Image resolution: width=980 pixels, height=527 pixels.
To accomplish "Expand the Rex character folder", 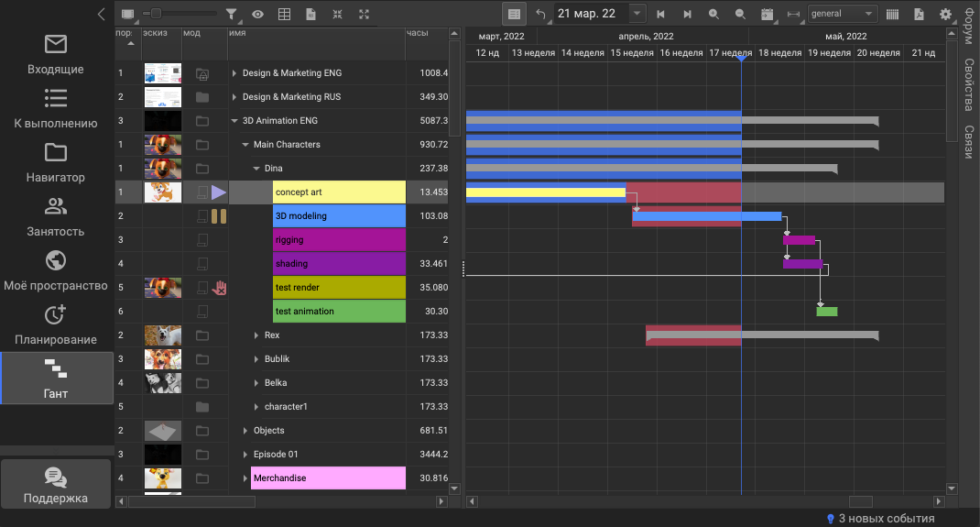I will 256,335.
